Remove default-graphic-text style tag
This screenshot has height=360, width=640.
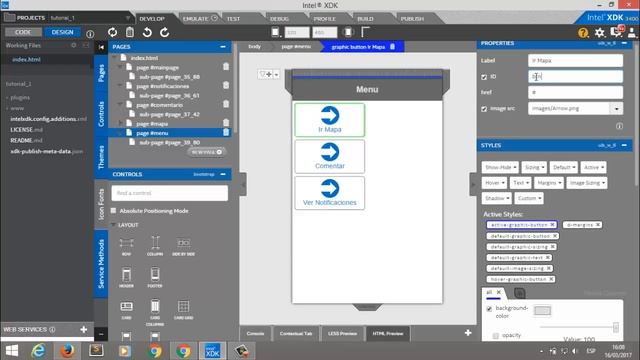click(548, 258)
